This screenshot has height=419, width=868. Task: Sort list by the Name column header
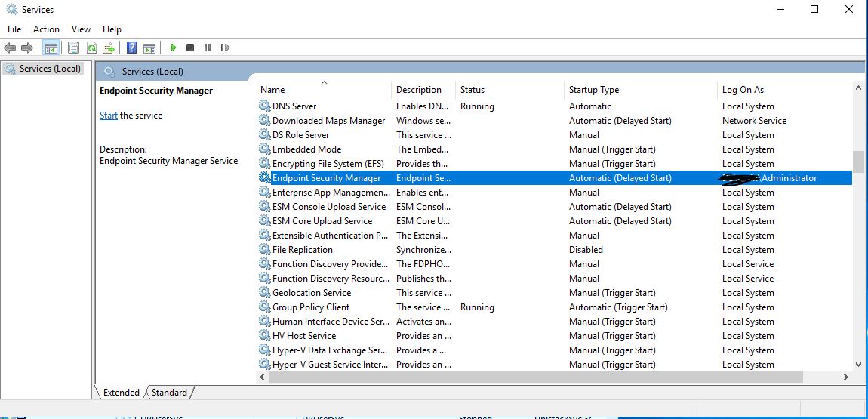pos(272,90)
